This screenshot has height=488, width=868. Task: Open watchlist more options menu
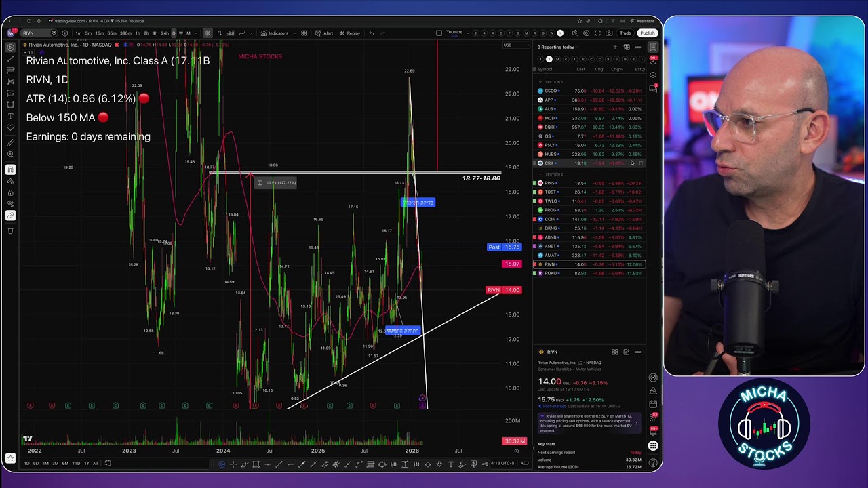coord(637,47)
